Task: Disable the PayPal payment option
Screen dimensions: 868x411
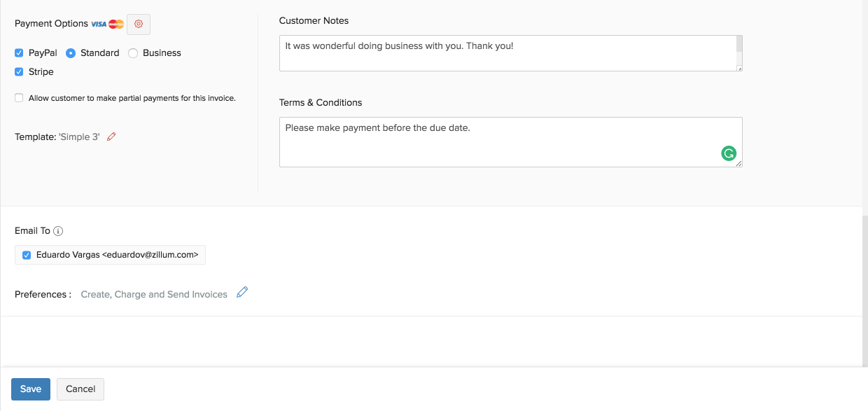Action: tap(18, 53)
